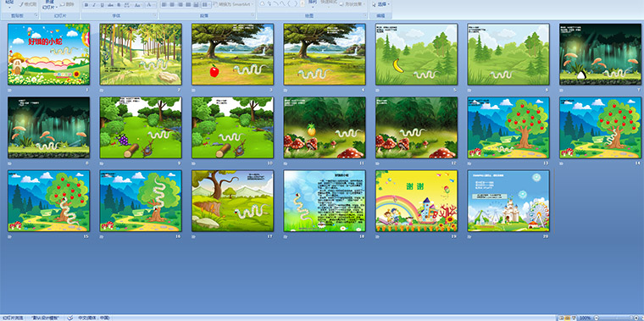The height and width of the screenshot is (321, 644).
Task: Toggle Bold formatting in the ribbon
Action: (86, 5)
